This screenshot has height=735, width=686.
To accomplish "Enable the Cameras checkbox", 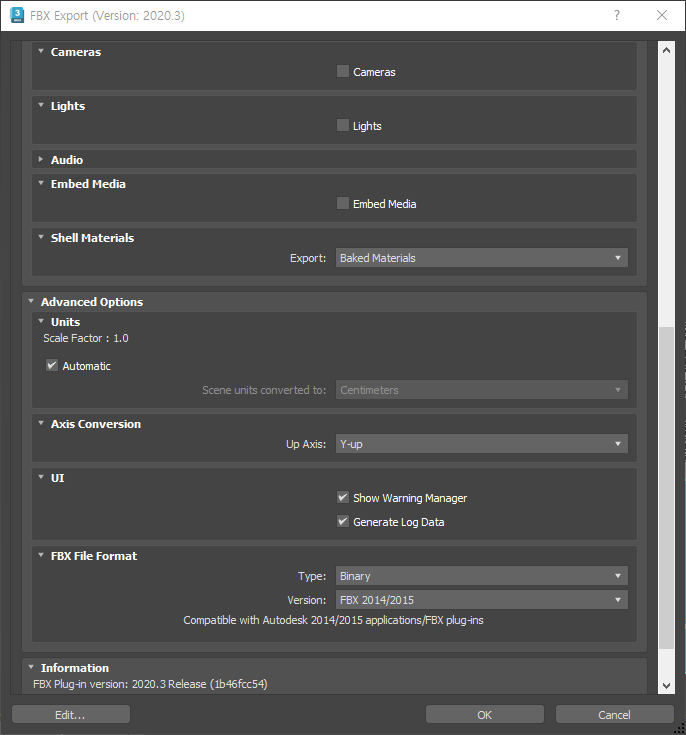I will 343,71.
